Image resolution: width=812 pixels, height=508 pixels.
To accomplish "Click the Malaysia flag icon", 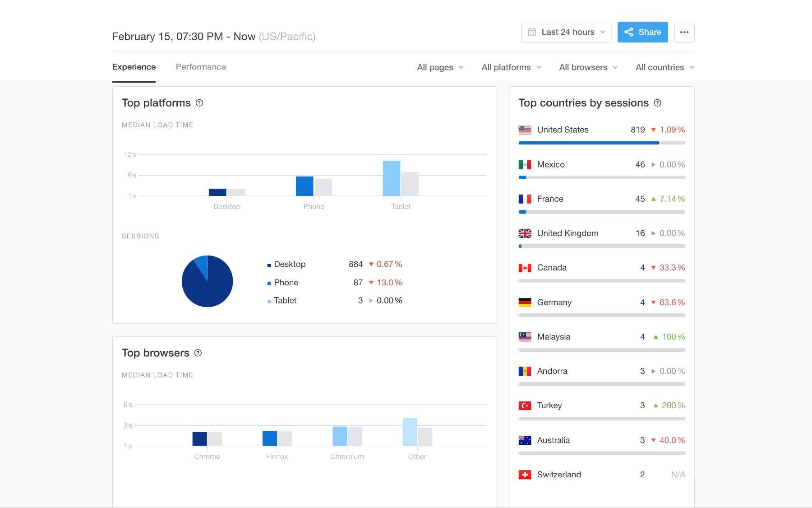I will (525, 336).
